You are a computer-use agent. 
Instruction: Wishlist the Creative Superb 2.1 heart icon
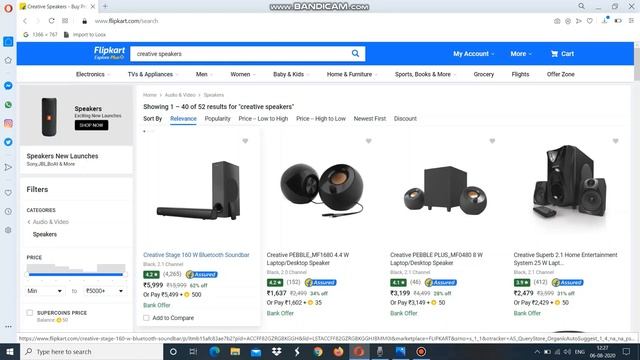616,141
